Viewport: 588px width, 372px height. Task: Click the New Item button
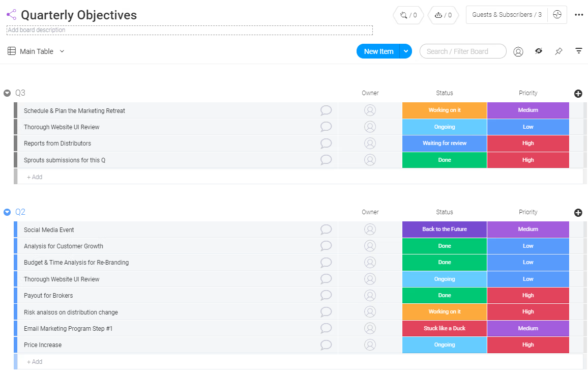tap(378, 51)
